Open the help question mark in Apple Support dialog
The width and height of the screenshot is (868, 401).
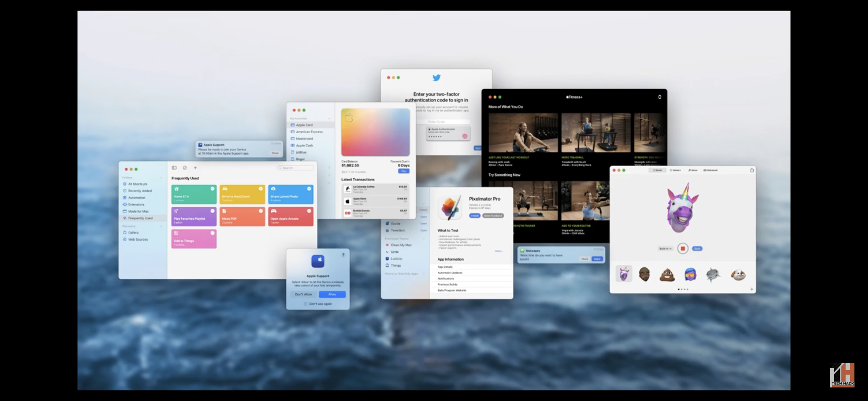343,255
